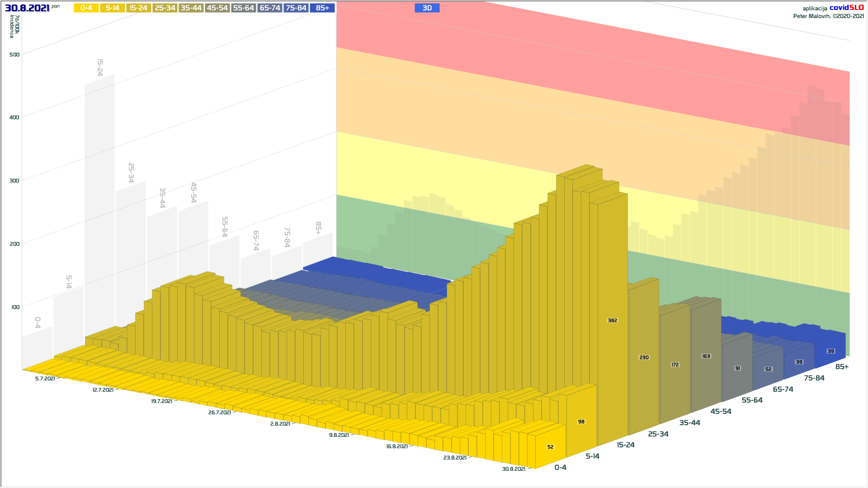Toggle the 25-34 age group legend

[x=165, y=8]
